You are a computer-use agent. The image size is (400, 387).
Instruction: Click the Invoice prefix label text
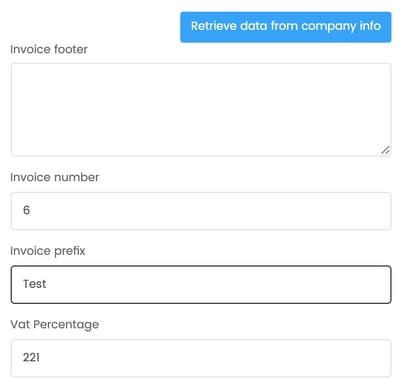pos(48,251)
